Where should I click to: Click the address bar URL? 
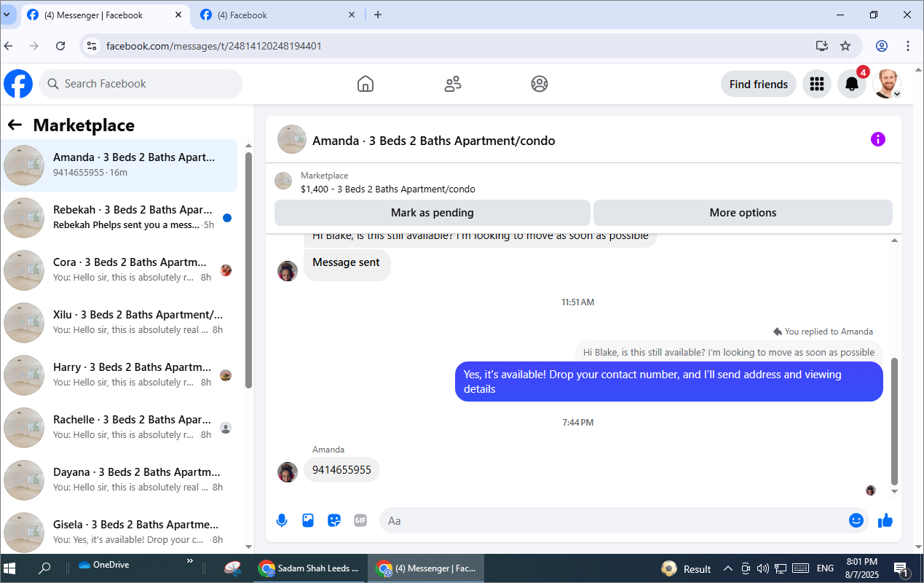(x=213, y=46)
